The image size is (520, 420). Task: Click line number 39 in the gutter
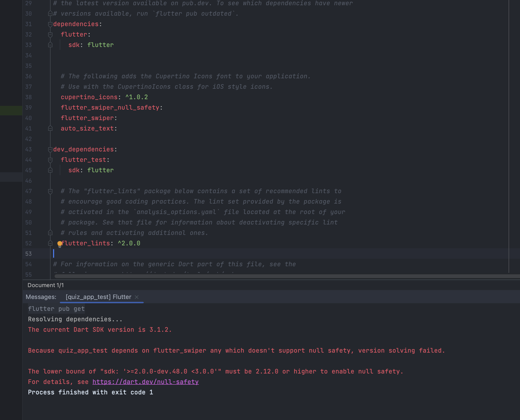[28, 108]
